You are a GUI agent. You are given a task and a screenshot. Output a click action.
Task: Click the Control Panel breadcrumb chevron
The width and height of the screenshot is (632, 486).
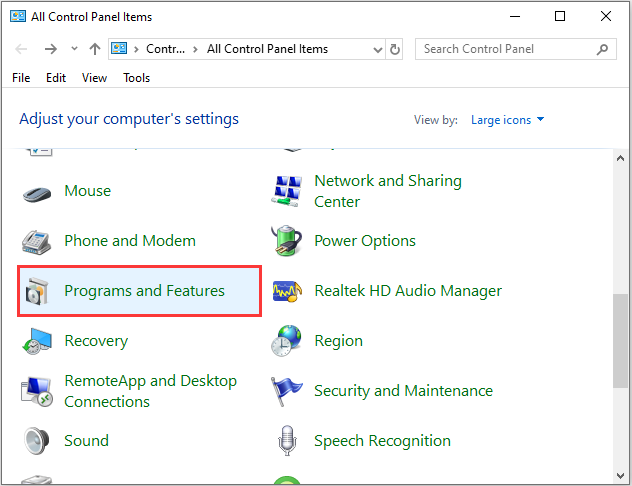click(x=197, y=49)
